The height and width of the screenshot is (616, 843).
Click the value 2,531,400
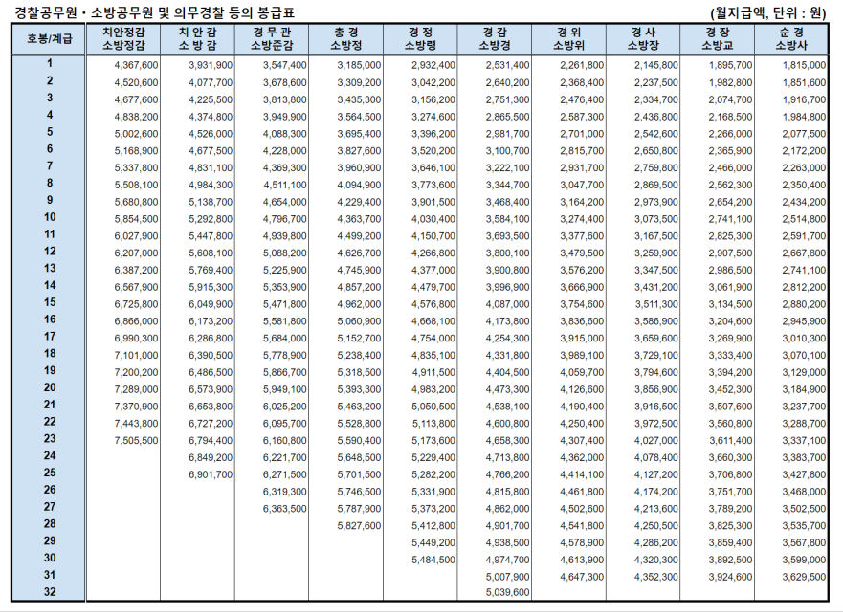point(507,66)
